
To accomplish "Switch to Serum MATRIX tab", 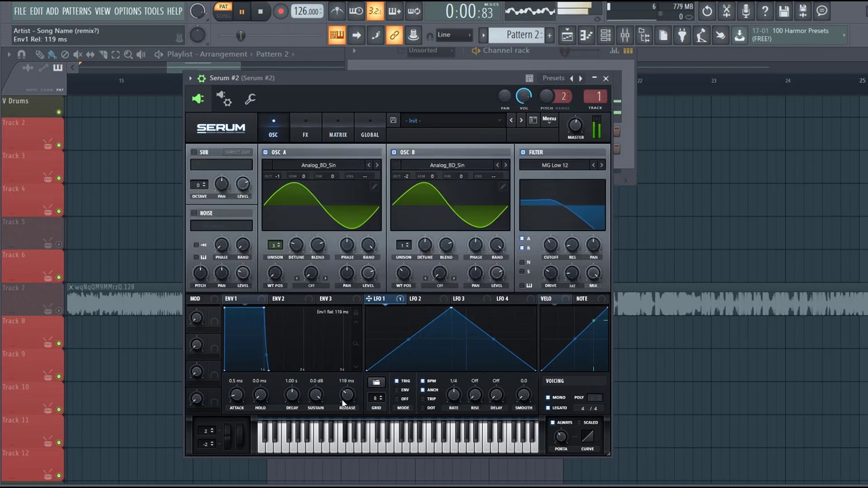I will coord(338,127).
